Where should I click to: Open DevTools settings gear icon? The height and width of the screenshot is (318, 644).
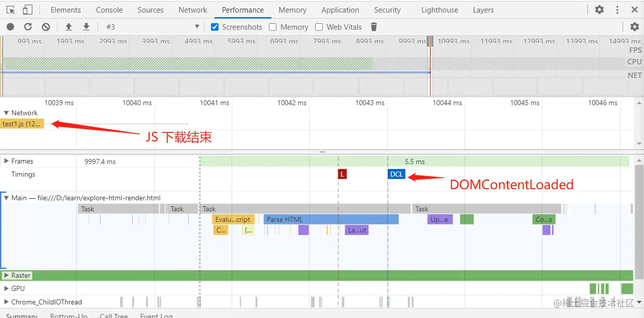(x=599, y=10)
